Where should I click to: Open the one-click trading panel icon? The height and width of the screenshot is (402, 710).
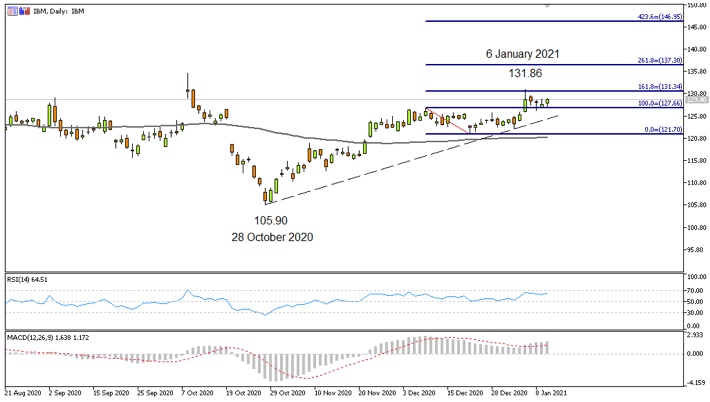(12, 11)
